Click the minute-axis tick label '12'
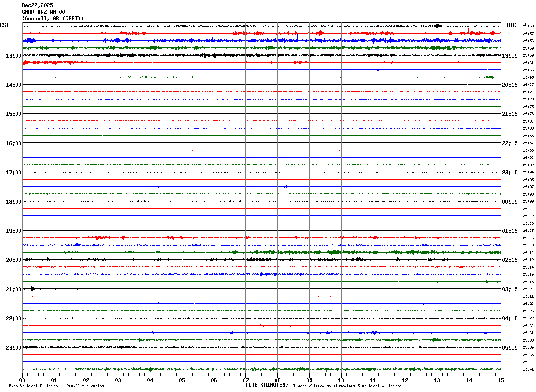 (x=405, y=380)
